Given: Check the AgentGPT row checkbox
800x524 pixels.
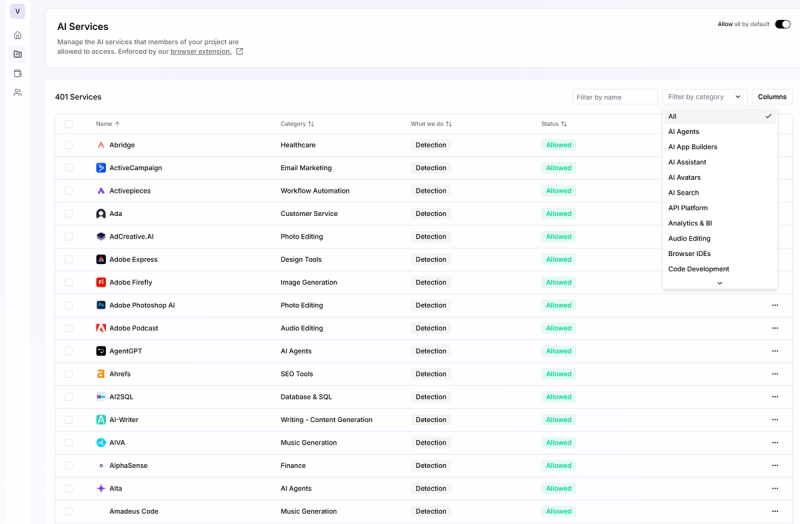Looking at the screenshot, I should click(x=69, y=351).
